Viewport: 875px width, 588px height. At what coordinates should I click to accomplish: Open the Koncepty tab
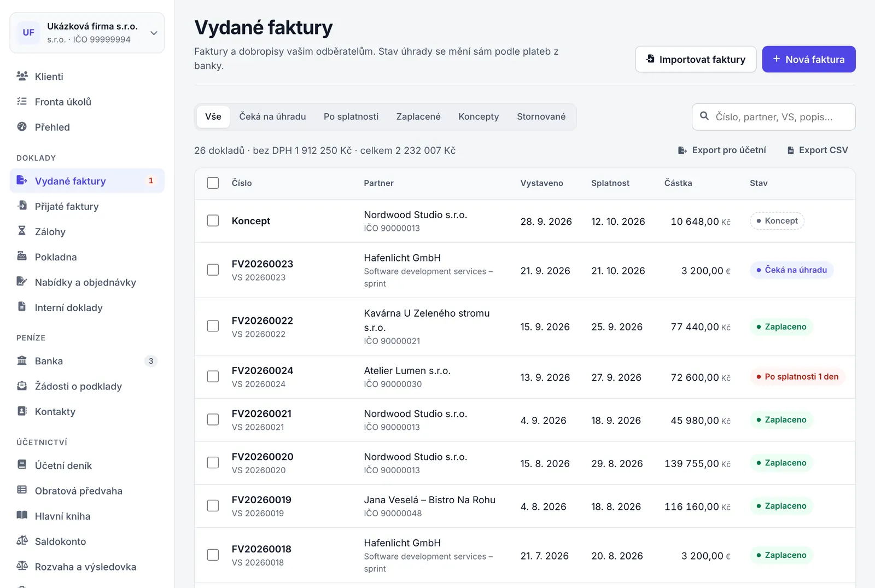[479, 117]
